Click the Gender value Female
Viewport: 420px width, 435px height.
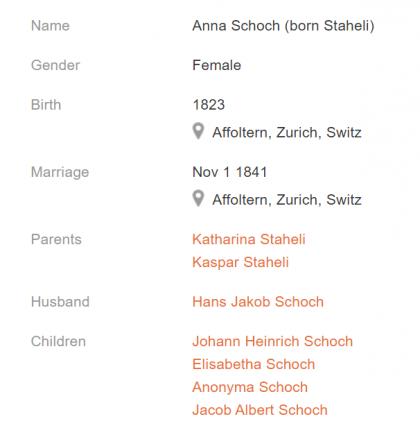pyautogui.click(x=217, y=65)
